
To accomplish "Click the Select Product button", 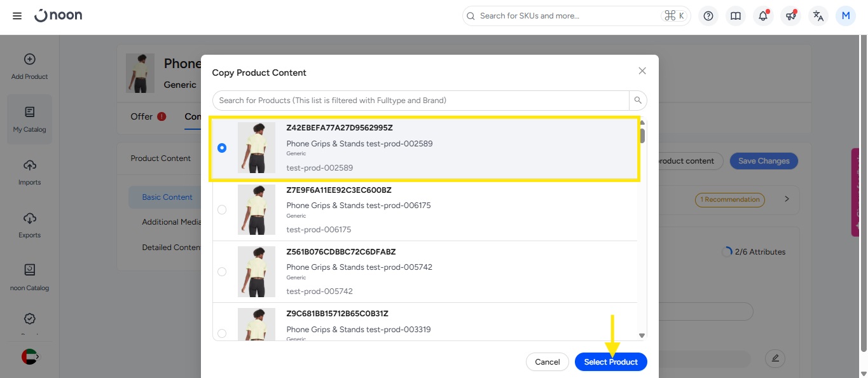I will click(610, 362).
